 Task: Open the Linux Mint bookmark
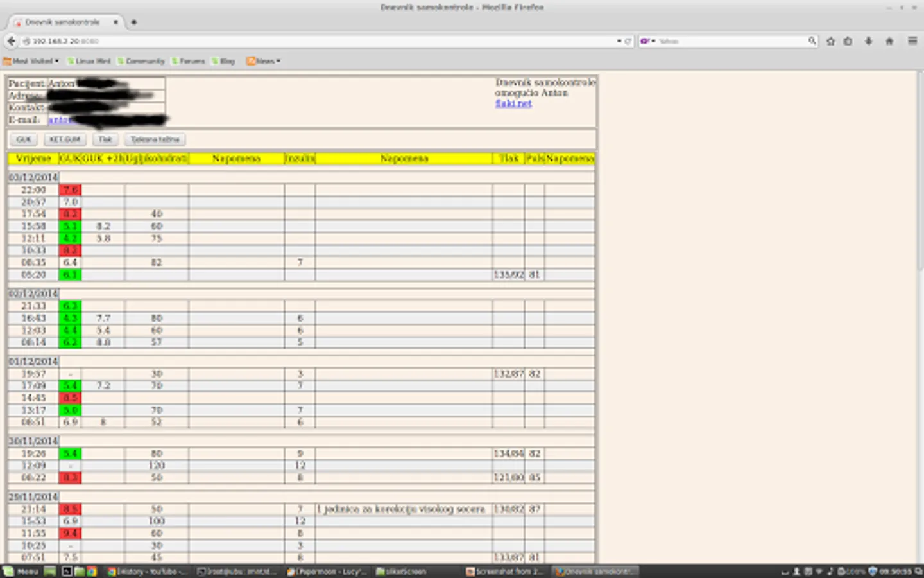click(x=89, y=61)
